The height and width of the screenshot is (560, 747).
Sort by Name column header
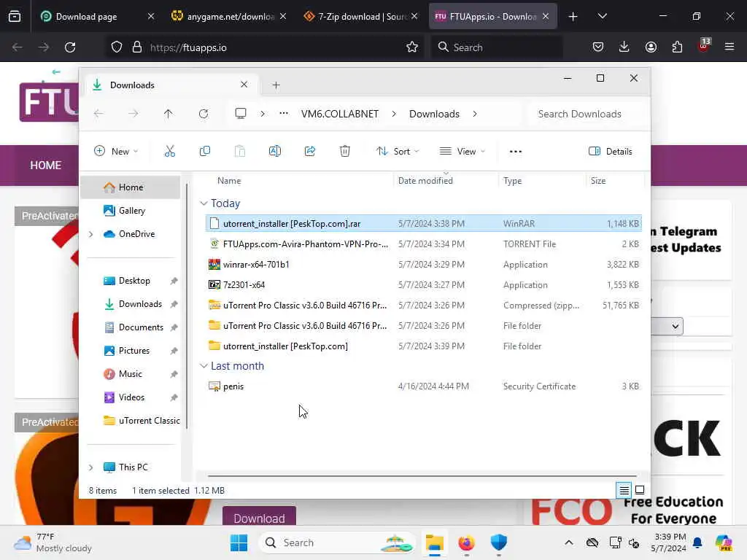tap(229, 181)
